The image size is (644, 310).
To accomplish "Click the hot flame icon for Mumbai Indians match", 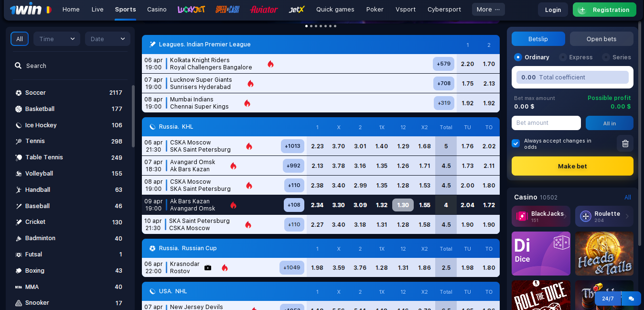I will coord(247,103).
